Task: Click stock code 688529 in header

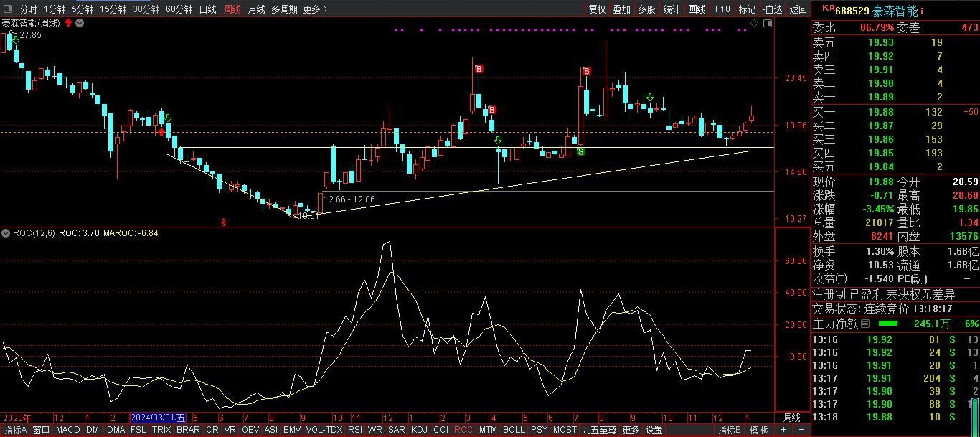Action: point(852,11)
